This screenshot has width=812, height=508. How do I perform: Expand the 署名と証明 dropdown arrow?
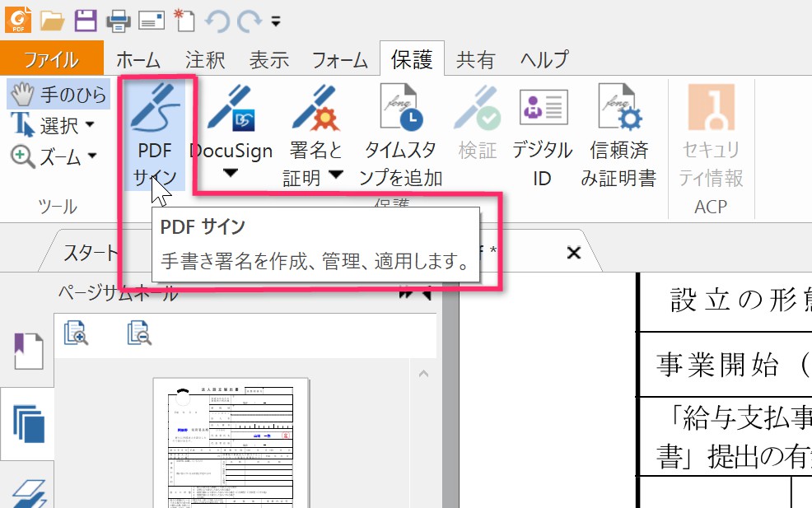coord(336,175)
